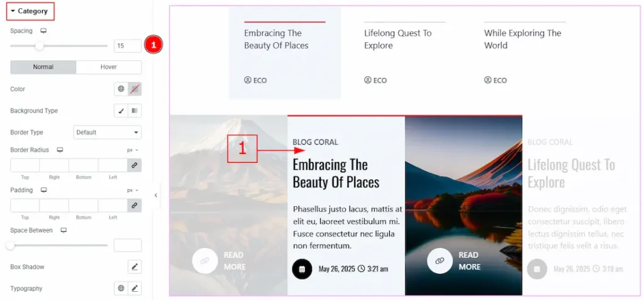
Task: Open the Padding px unit selector
Action: (x=132, y=190)
